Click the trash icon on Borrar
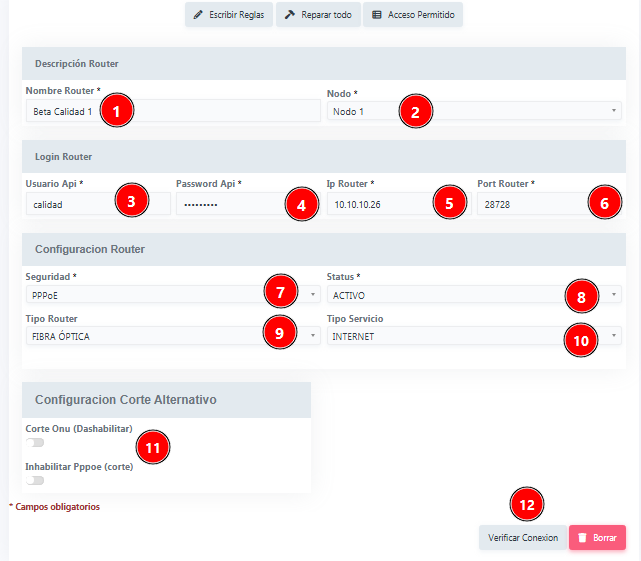 point(582,538)
